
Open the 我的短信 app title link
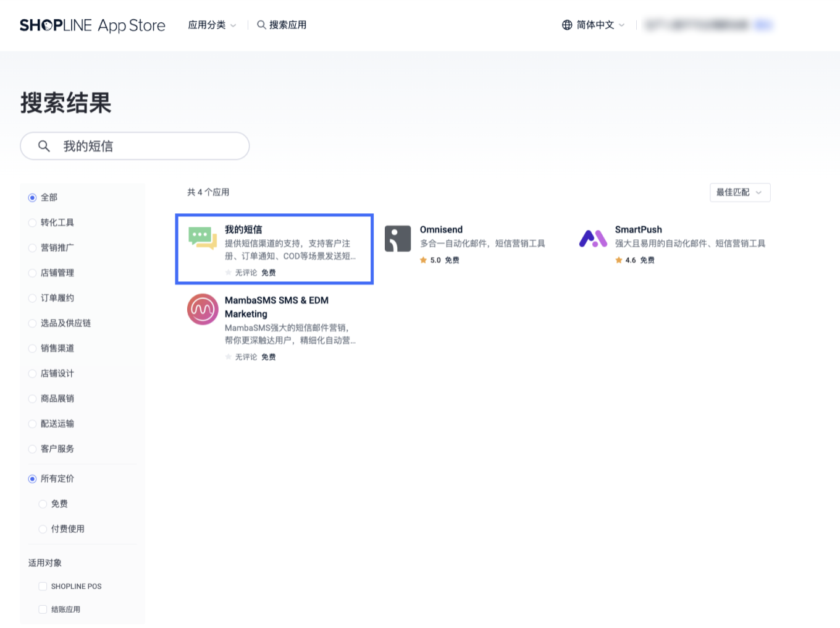[x=243, y=229]
